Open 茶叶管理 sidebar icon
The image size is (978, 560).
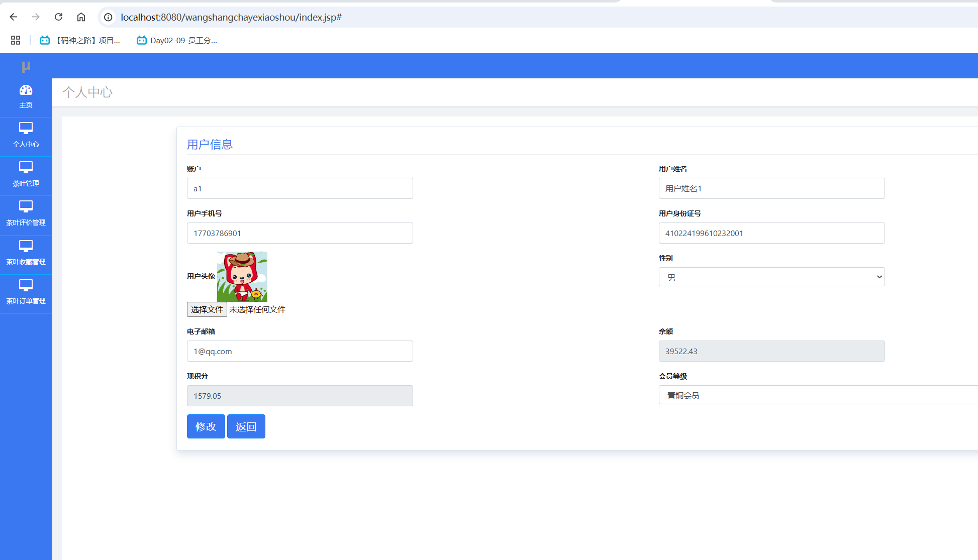point(26,167)
